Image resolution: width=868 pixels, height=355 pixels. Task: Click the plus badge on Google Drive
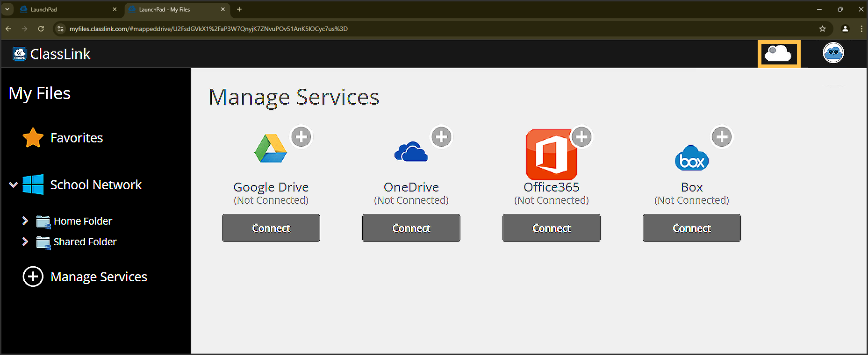(x=301, y=137)
